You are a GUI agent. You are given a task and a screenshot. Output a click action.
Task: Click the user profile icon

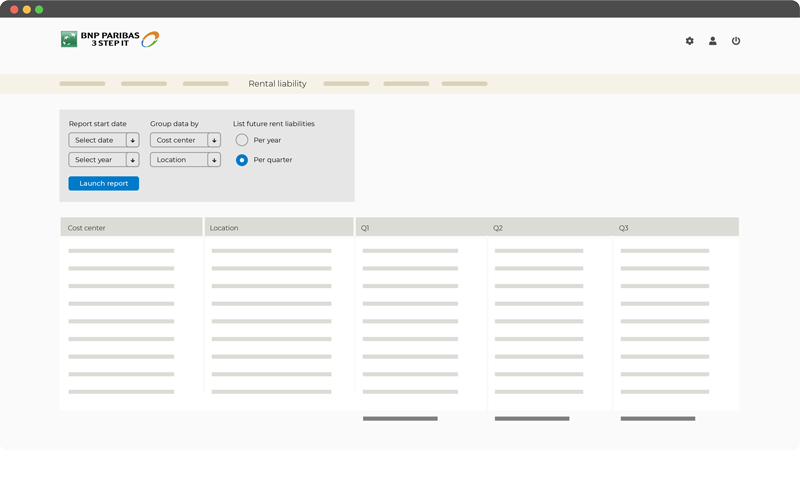pyautogui.click(x=713, y=41)
